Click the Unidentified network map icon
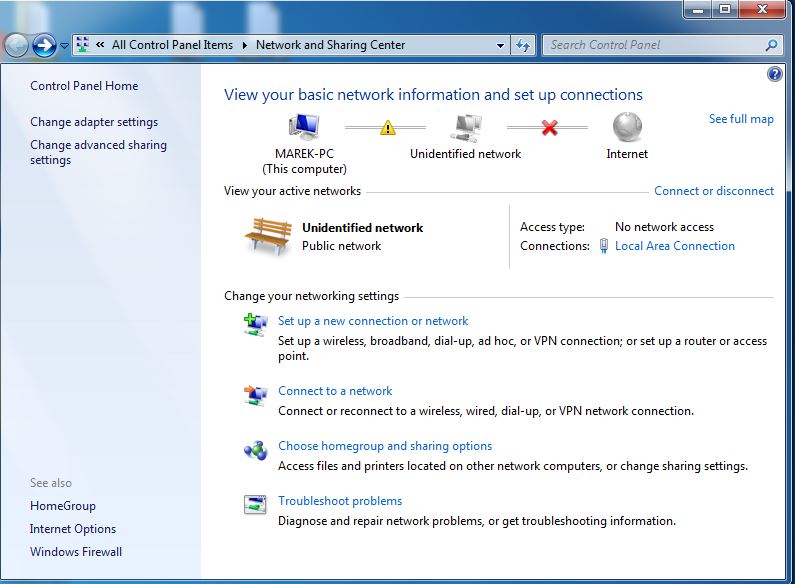Image resolution: width=795 pixels, height=584 pixels. [465, 127]
